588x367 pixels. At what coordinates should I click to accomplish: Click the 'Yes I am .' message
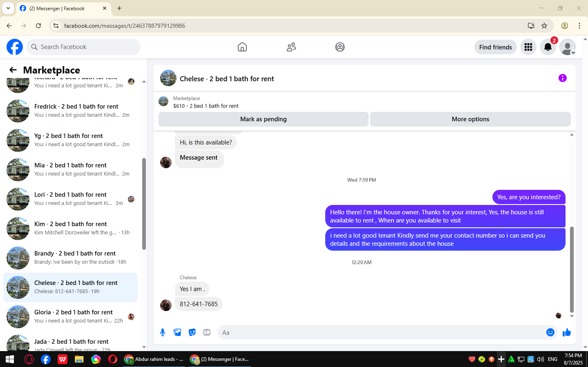[192, 289]
